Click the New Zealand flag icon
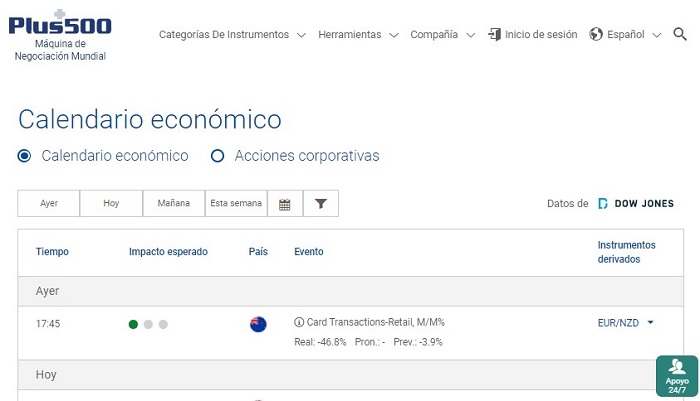 (x=258, y=324)
